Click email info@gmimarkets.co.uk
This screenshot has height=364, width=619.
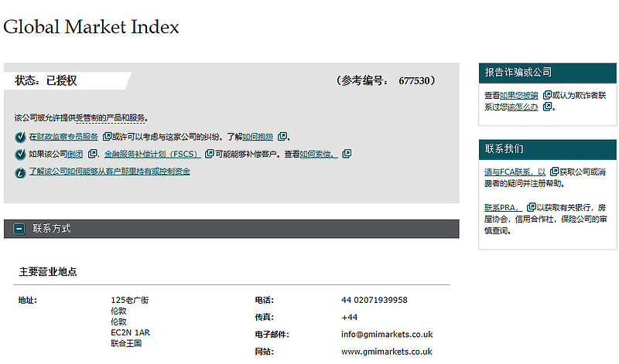click(387, 335)
